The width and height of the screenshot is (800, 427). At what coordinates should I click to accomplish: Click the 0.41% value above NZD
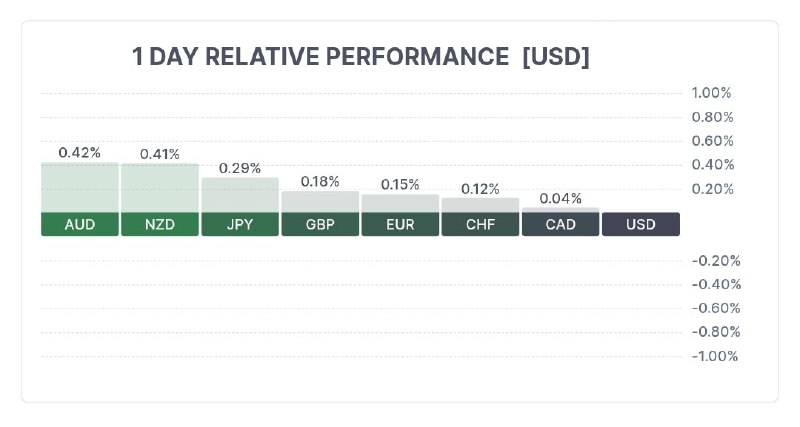[x=160, y=154]
